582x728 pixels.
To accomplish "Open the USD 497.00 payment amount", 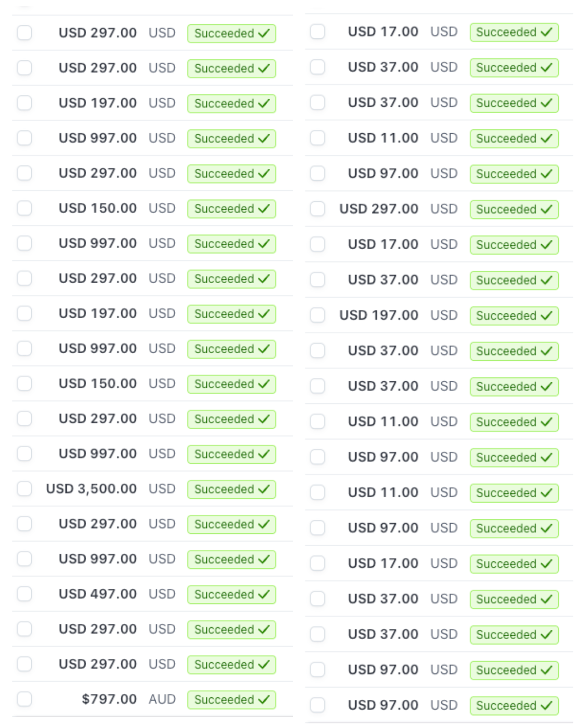I will (98, 594).
